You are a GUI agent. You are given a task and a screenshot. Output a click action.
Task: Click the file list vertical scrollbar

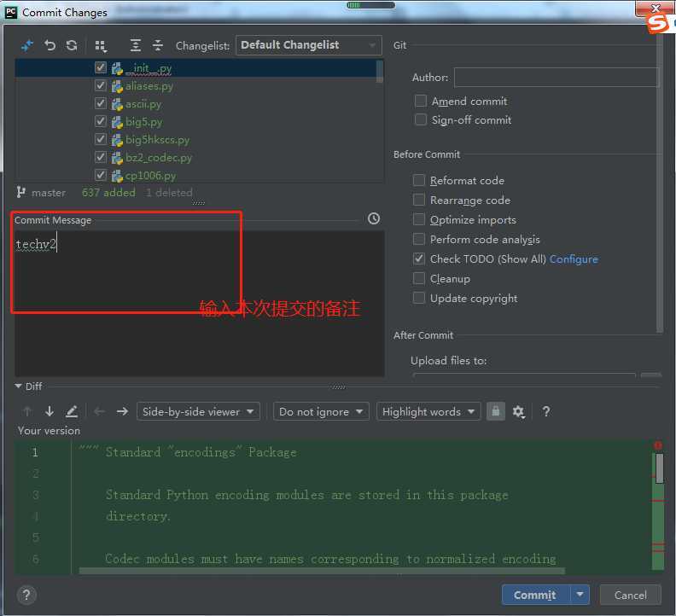pos(379,71)
